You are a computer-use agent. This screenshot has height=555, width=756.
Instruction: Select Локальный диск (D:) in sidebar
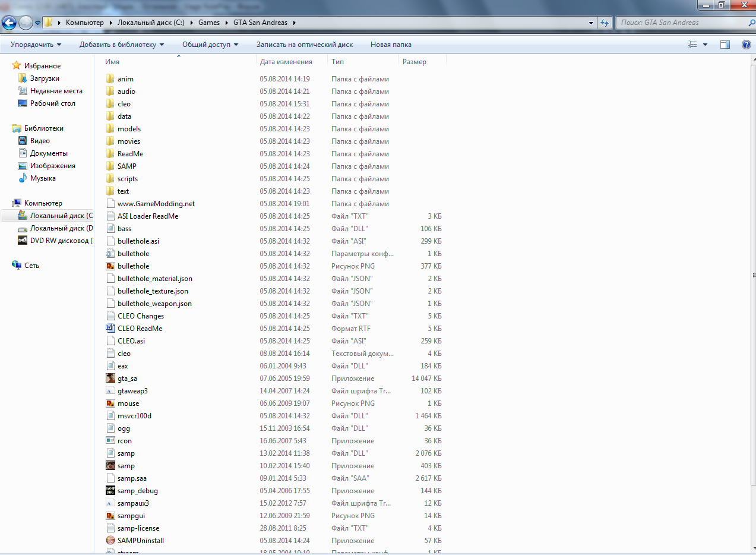tap(55, 228)
